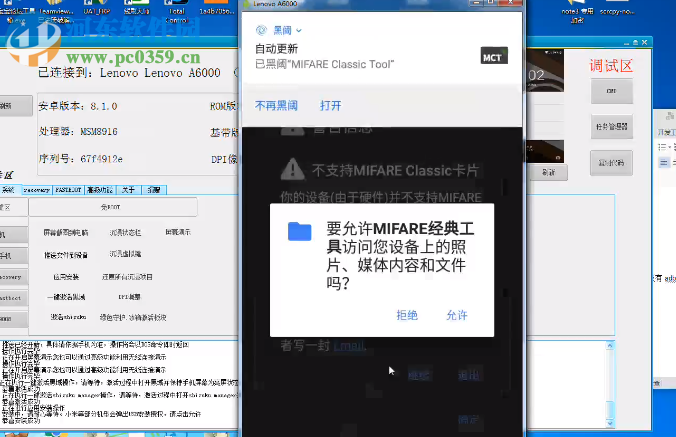Click the 推送文件到设备 option
Image resolution: width=676 pixels, height=437 pixels.
click(66, 255)
